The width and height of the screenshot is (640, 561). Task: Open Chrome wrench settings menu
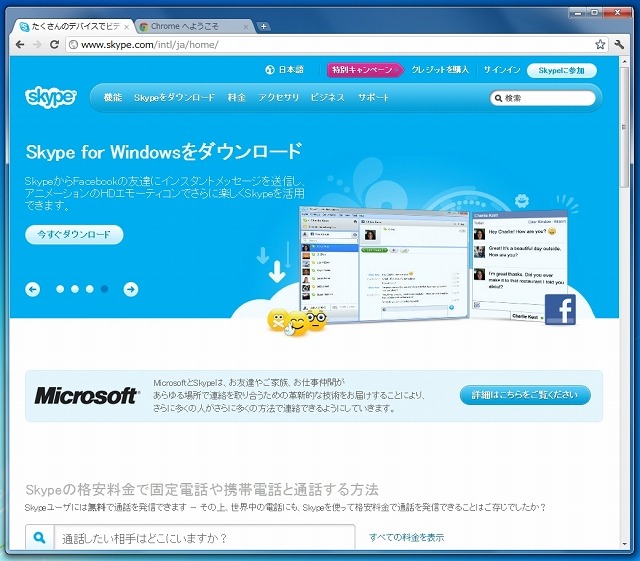[x=619, y=44]
